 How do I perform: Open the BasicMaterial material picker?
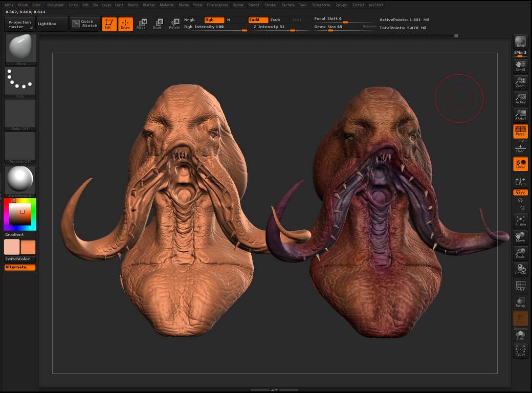coord(20,180)
